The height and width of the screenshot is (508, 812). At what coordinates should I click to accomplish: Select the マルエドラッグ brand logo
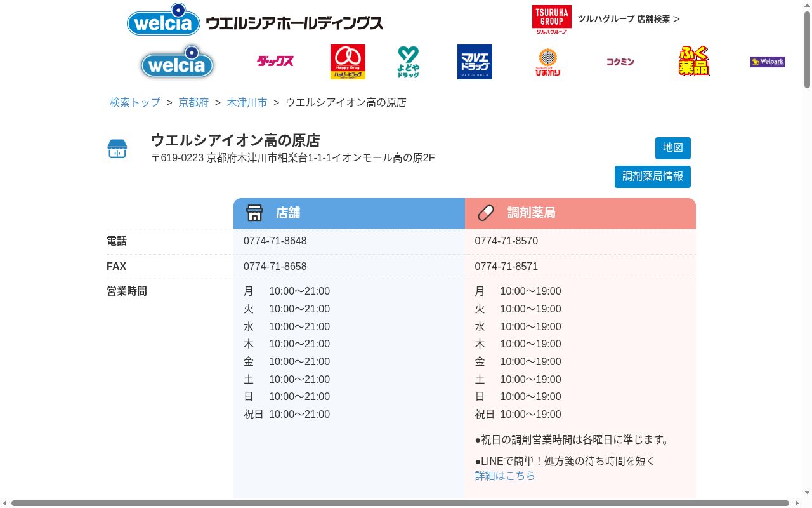point(475,62)
